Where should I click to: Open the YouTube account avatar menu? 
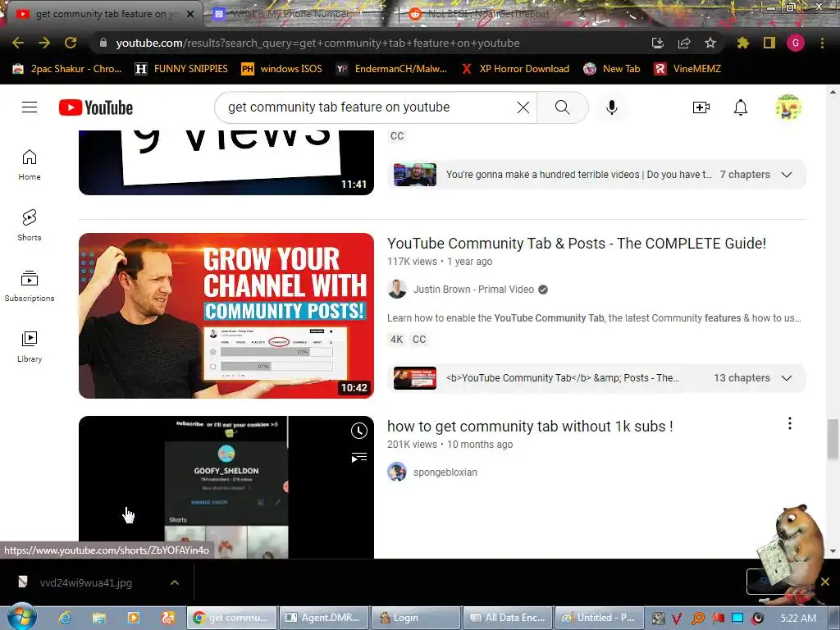(x=788, y=107)
